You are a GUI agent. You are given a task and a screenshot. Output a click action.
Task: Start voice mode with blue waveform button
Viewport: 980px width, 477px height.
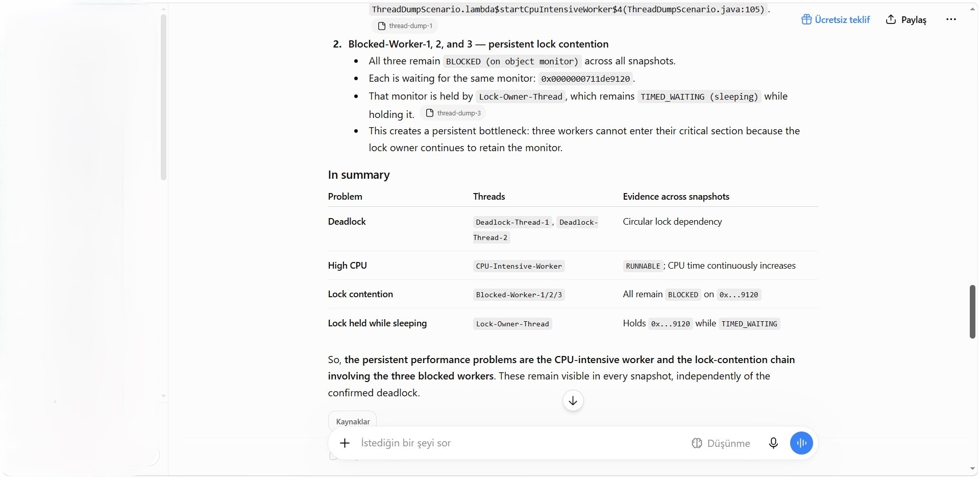[x=801, y=443]
